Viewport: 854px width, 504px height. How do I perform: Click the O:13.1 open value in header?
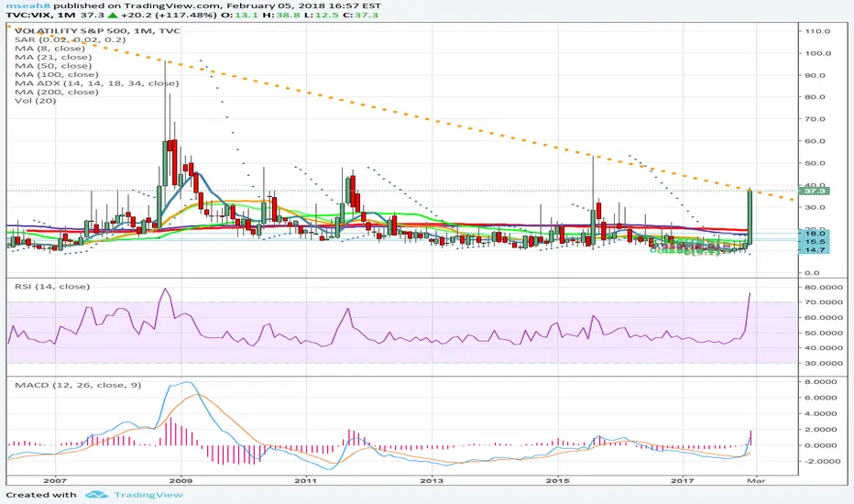pyautogui.click(x=238, y=15)
